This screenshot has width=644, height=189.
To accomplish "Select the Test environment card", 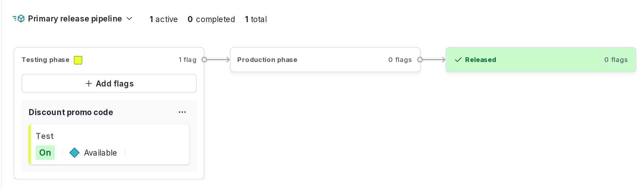I will 109,144.
